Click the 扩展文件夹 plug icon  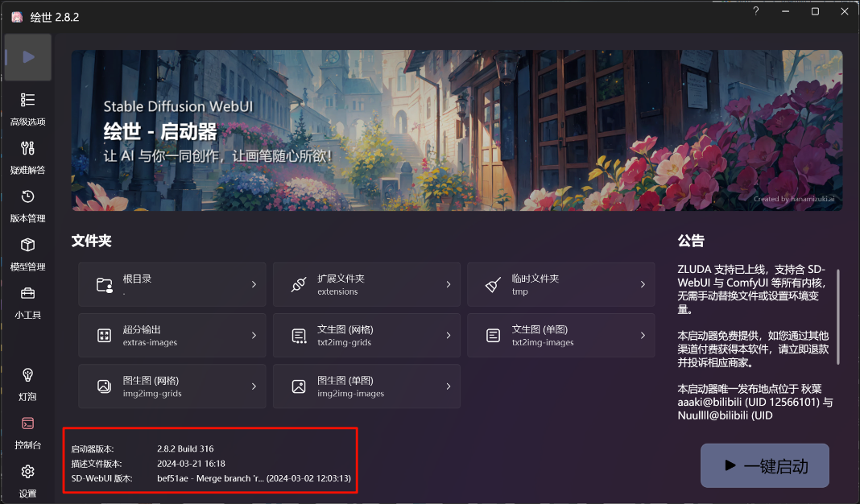point(299,285)
